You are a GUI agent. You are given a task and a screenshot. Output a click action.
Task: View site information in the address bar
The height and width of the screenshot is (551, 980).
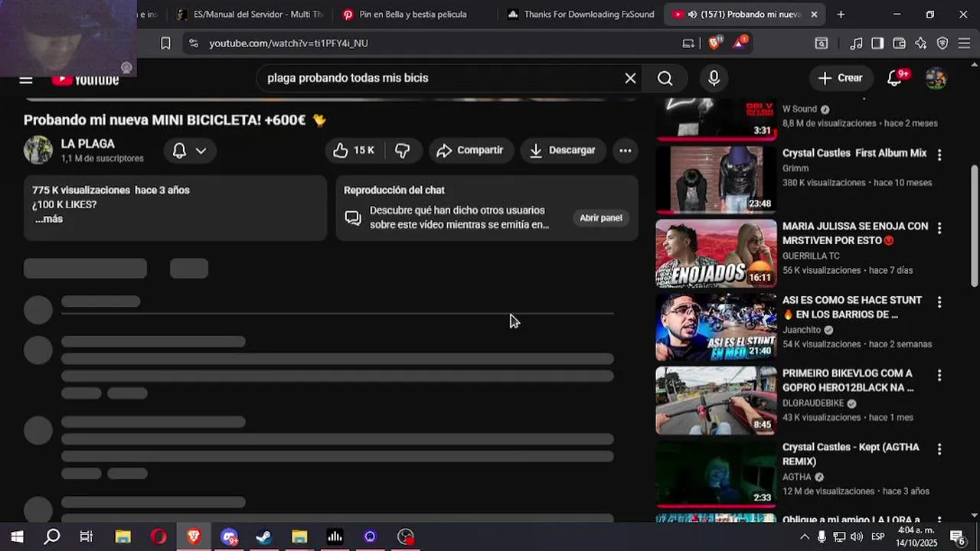pos(193,44)
